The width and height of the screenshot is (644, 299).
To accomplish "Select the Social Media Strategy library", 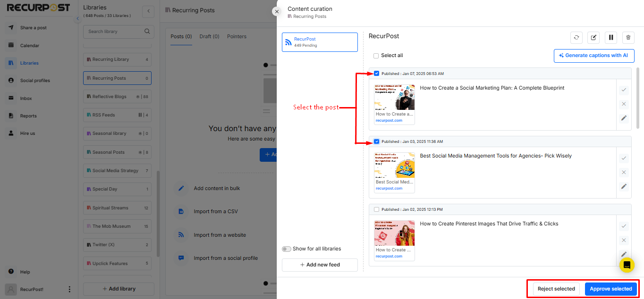I will click(117, 171).
